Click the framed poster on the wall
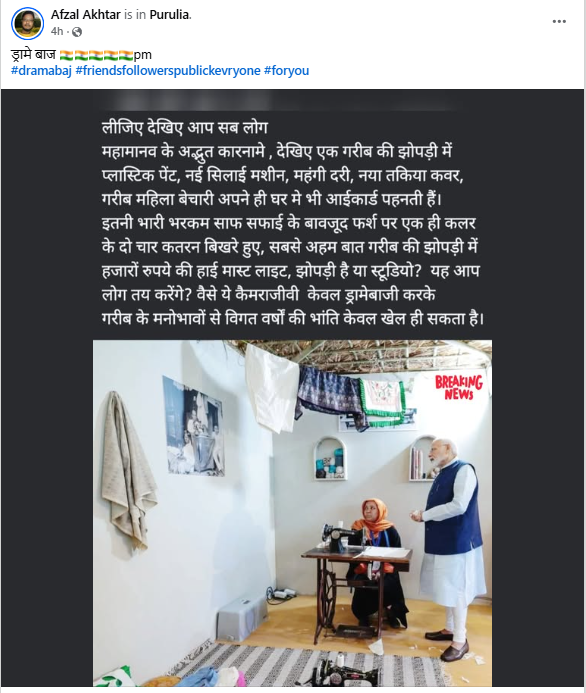 tap(194, 427)
